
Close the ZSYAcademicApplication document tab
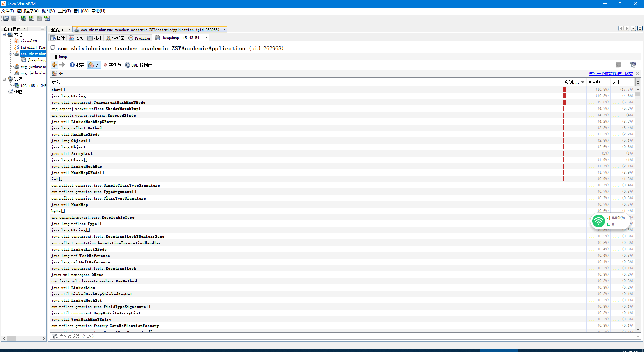225,30
